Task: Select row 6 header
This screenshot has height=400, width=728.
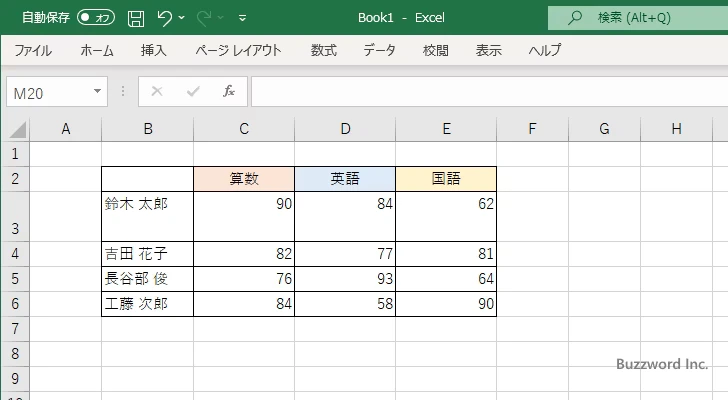Action: [x=15, y=304]
